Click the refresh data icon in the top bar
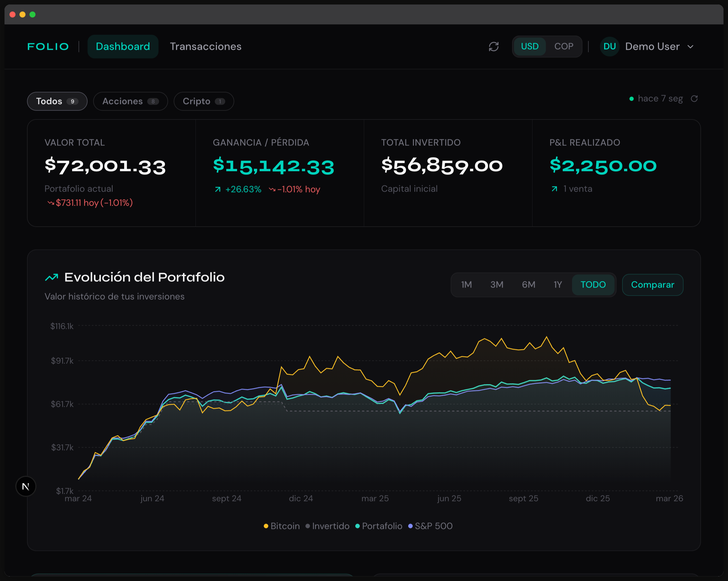This screenshot has height=581, width=728. 494,46
